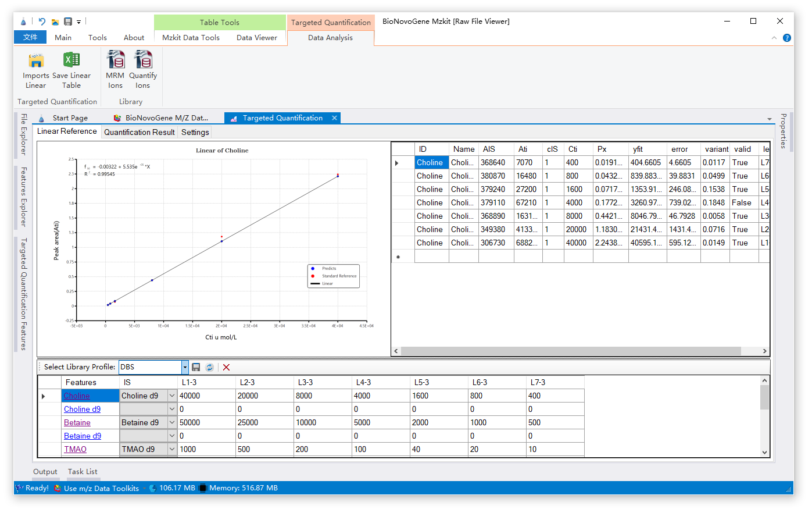The width and height of the screenshot is (812, 509).
Task: Open document tab list dropdown arrow
Action: [770, 119]
